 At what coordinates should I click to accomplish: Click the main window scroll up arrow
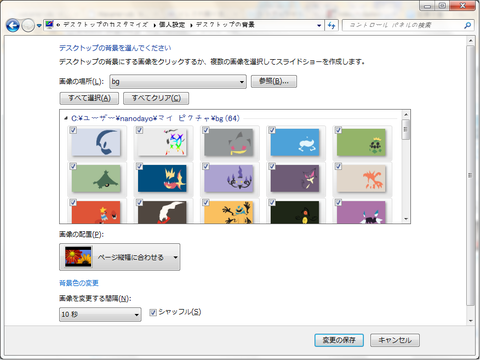tap(470, 41)
